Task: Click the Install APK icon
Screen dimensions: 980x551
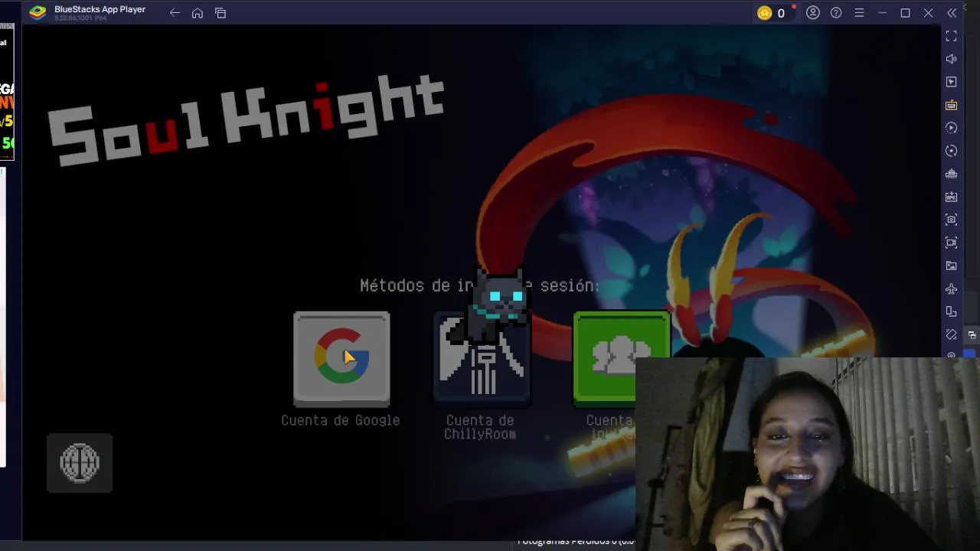Action: (952, 197)
